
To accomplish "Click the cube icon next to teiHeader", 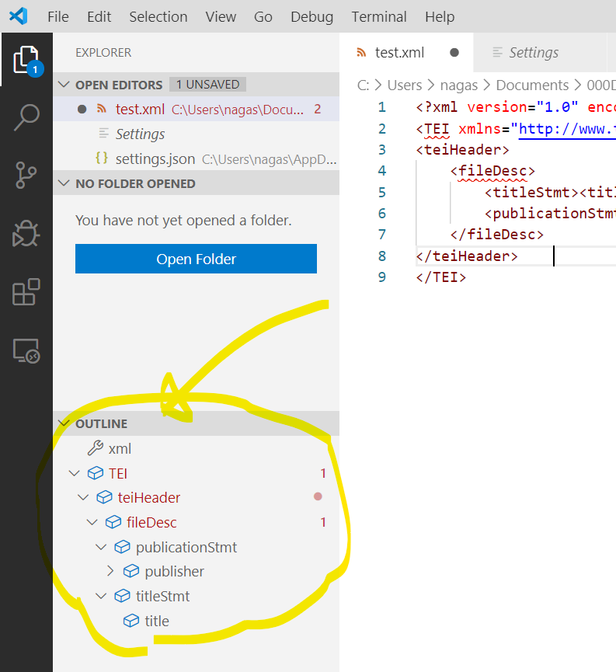I will 104,497.
